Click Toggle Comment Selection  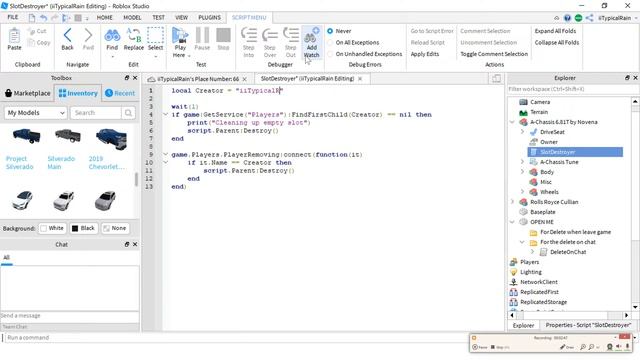494,54
